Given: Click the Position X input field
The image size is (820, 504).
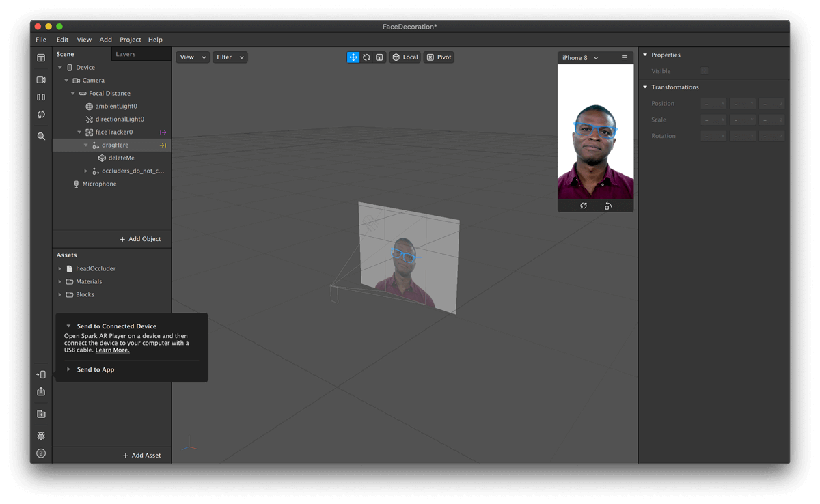Looking at the screenshot, I should (x=713, y=104).
